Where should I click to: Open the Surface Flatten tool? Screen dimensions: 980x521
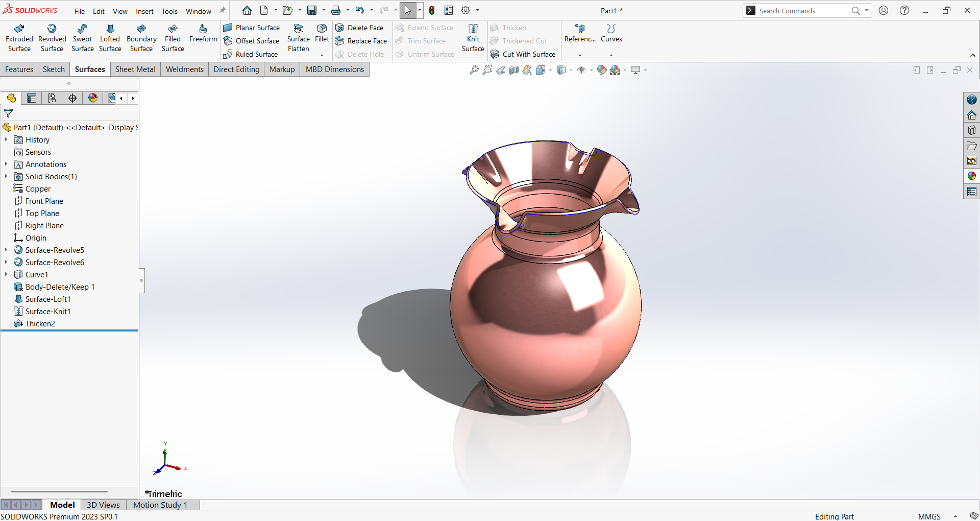[x=298, y=38]
